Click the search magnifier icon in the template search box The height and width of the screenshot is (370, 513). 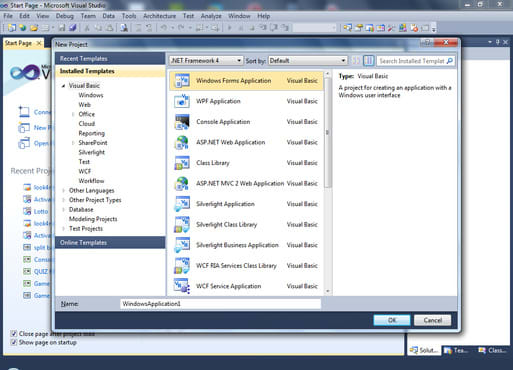[449, 61]
